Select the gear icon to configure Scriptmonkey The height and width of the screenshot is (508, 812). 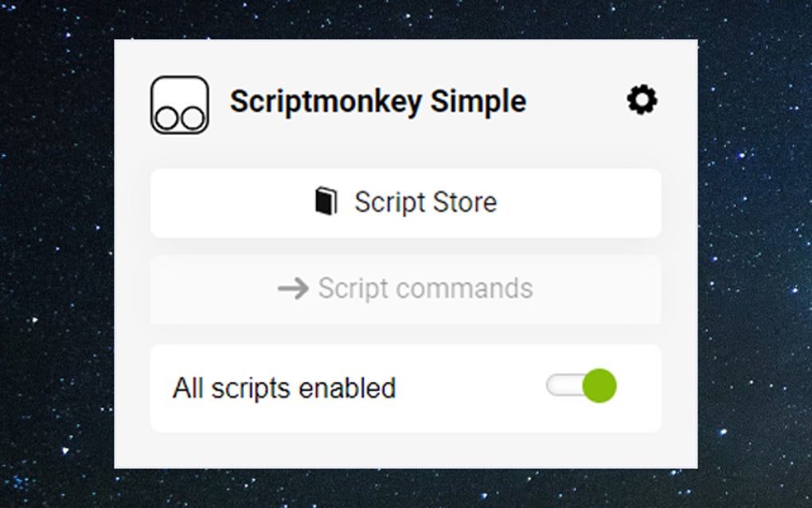coord(642,99)
